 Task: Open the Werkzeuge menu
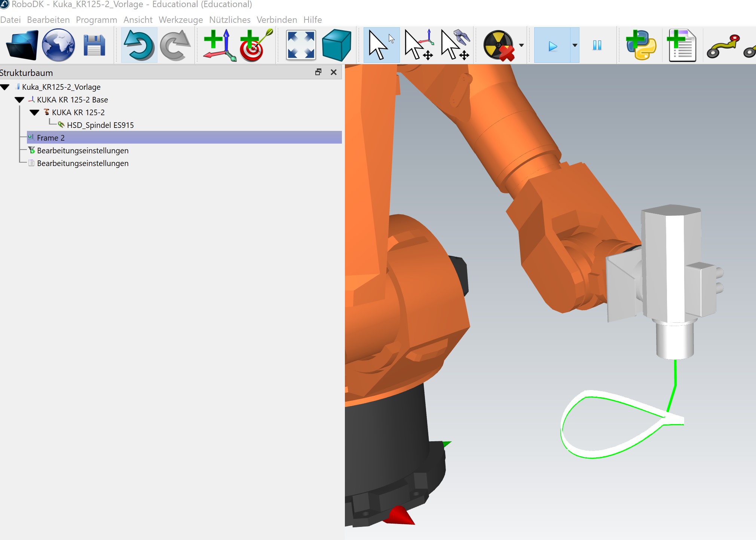pos(181,19)
